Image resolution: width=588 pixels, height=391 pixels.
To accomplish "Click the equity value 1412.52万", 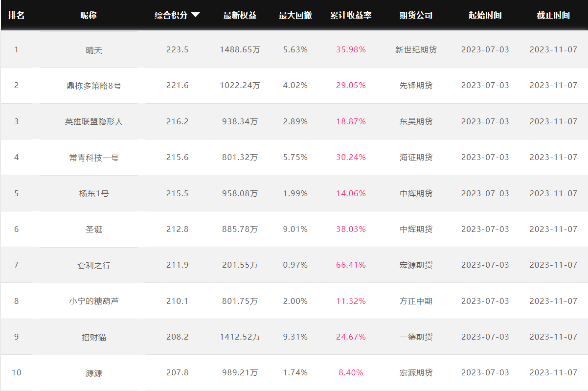I will click(x=240, y=337).
